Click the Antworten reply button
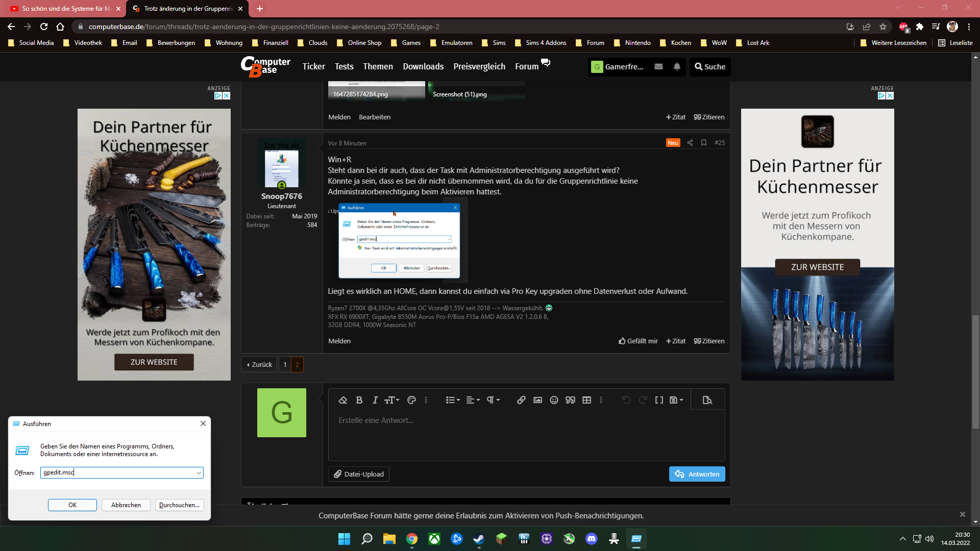This screenshot has height=551, width=980. (697, 474)
